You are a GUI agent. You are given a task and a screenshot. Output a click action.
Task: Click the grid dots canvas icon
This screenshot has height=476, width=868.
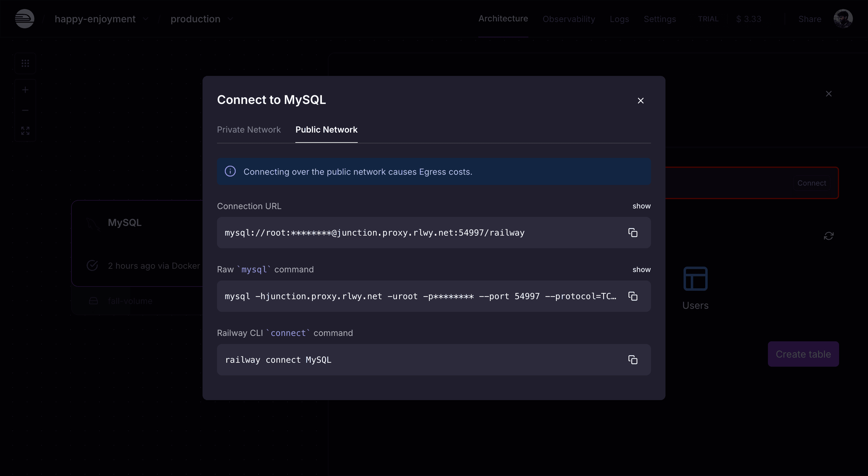point(25,63)
